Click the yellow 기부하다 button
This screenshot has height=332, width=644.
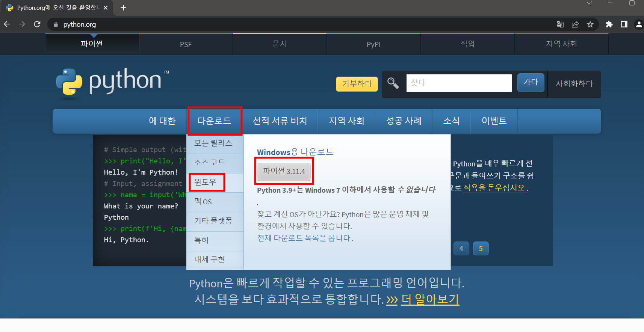click(x=357, y=84)
